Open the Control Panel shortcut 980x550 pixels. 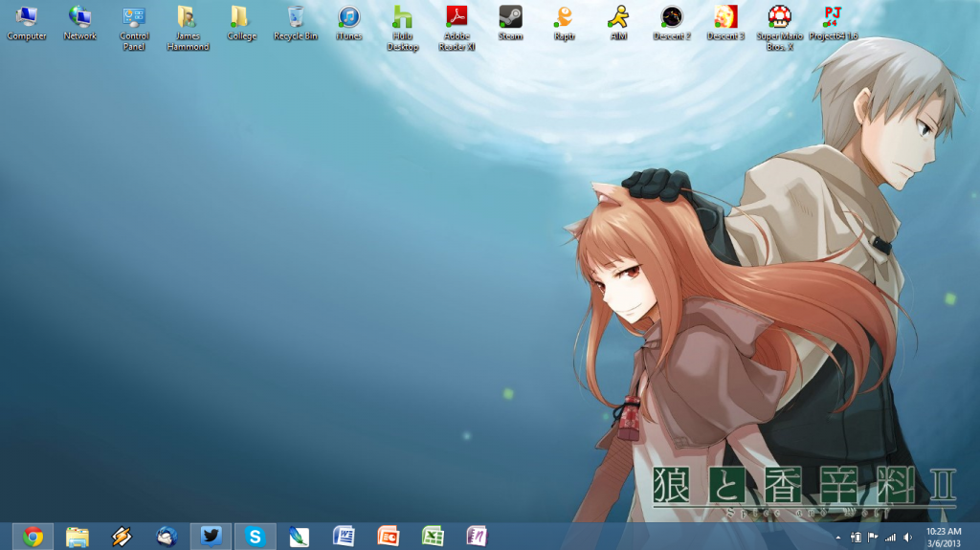(134, 28)
